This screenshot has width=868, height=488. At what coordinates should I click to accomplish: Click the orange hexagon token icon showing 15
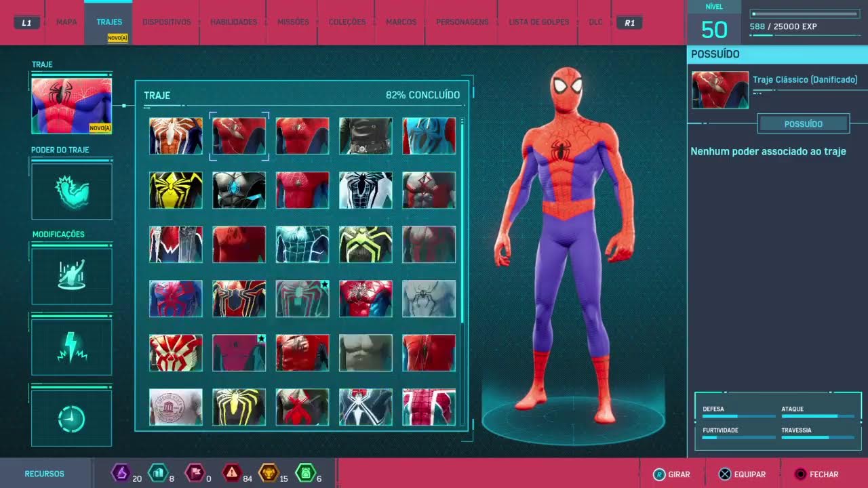tap(269, 472)
